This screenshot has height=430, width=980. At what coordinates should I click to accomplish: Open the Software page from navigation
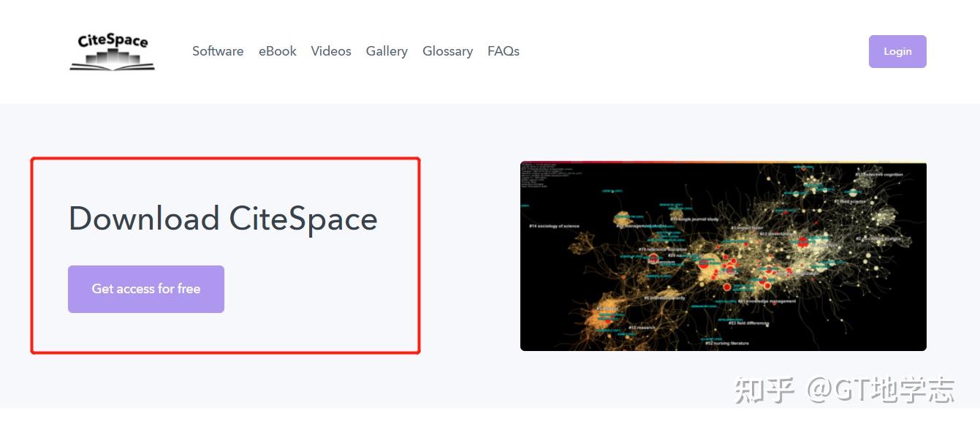(217, 51)
